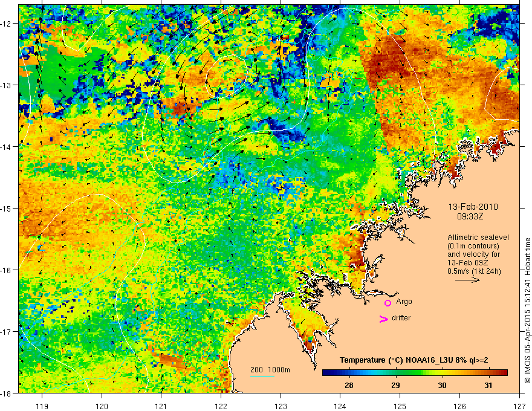Viewport: 532px width, 411px height.
Task: Click the temperature color bar at 30
Action: click(x=442, y=373)
